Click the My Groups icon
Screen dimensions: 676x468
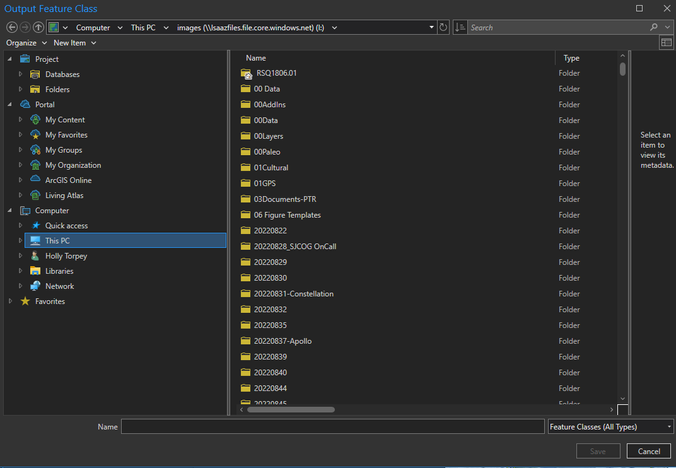pos(35,150)
